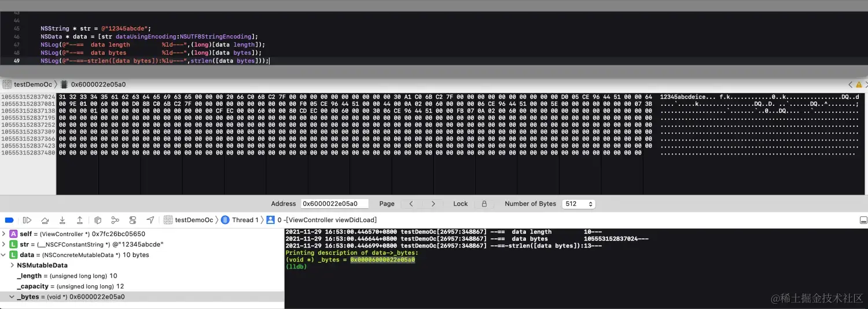Viewport: 868px width, 309px height.
Task: Go to previous issue arrow
Action: pyautogui.click(x=850, y=84)
